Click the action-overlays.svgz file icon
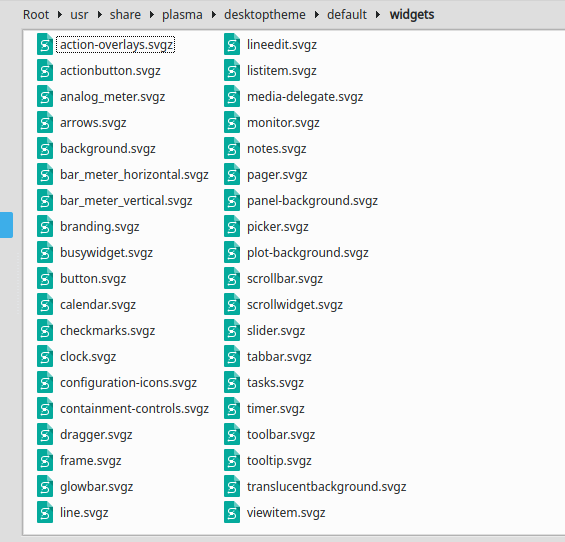565x542 pixels. coord(45,44)
